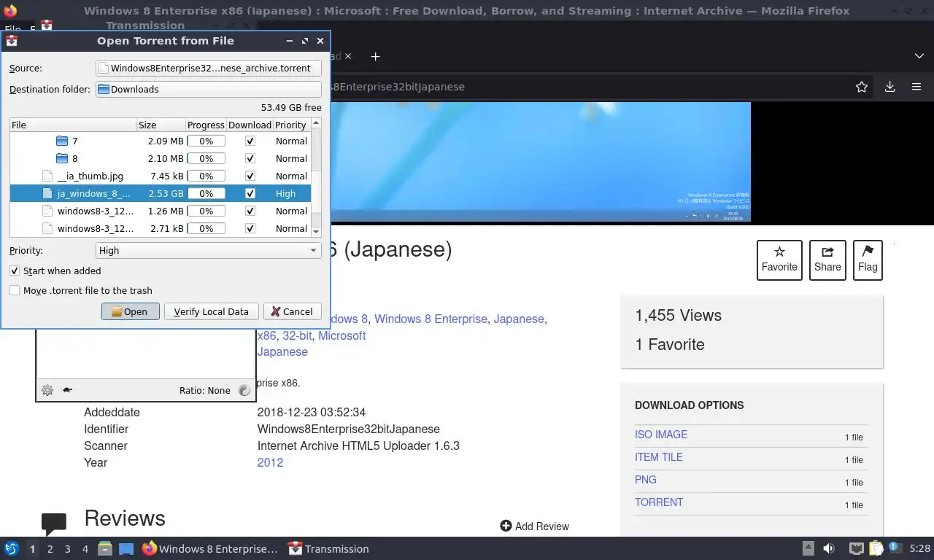
Task: Click progress bar of folder 7 row
Action: pos(206,141)
